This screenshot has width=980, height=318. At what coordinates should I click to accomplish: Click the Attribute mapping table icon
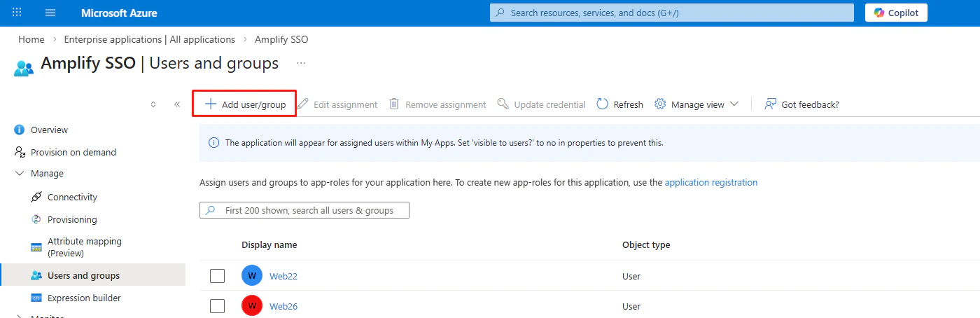[x=36, y=247]
